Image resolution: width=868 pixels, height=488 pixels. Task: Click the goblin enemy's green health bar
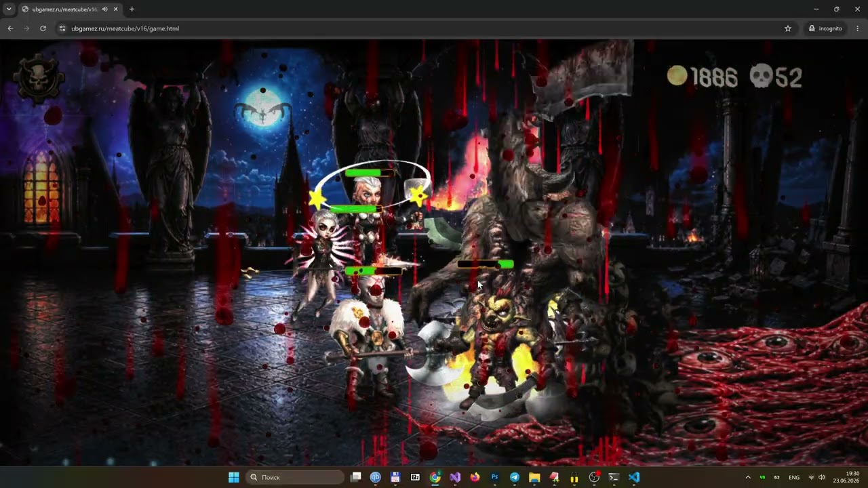486,264
